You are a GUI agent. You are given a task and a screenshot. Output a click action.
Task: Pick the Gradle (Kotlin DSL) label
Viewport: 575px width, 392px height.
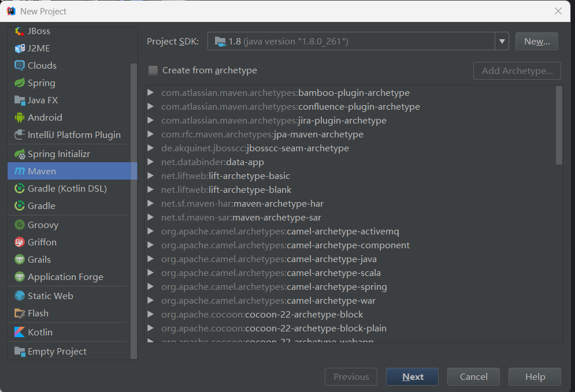point(68,189)
